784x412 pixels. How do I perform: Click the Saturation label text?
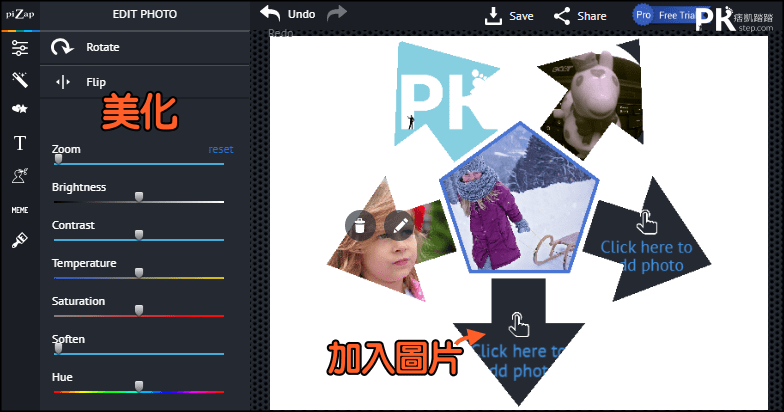78,301
